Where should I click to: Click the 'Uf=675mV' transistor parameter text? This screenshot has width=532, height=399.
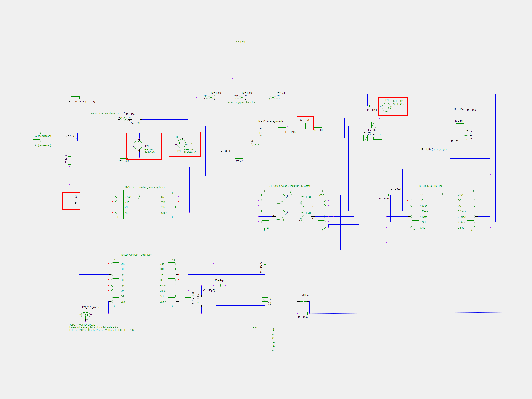click(x=149, y=152)
